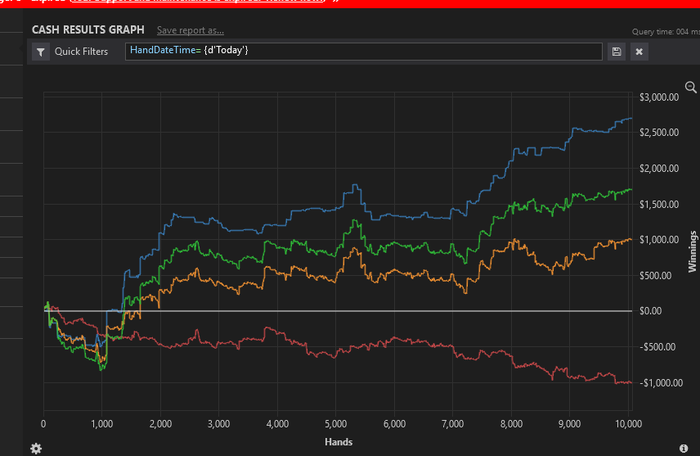The height and width of the screenshot is (456, 700).
Task: Click the CASH RESULTS GRAPH heading
Action: pos(88,30)
